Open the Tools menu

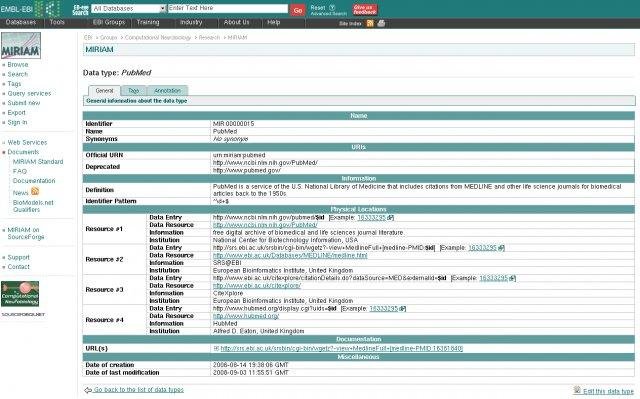point(57,22)
